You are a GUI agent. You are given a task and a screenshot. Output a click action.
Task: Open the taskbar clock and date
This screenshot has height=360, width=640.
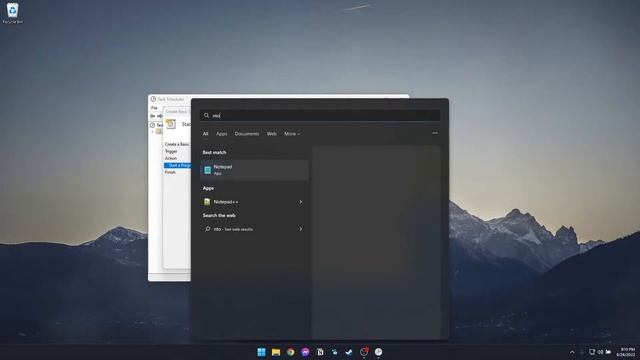(627, 352)
